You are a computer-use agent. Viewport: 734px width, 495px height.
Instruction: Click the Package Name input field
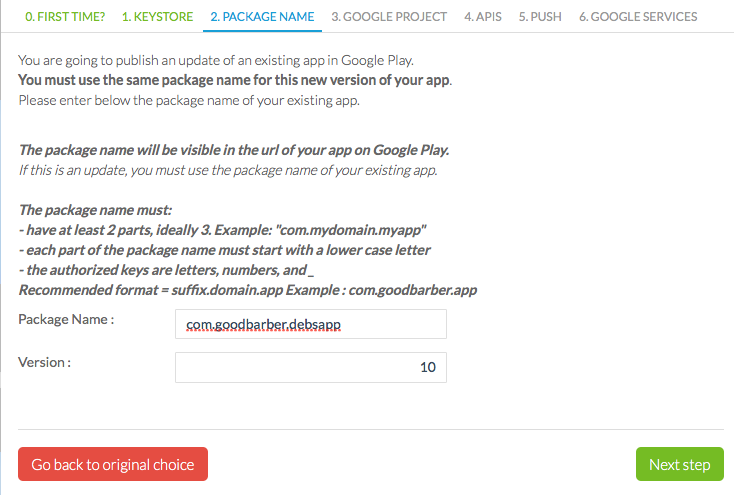tap(310, 325)
